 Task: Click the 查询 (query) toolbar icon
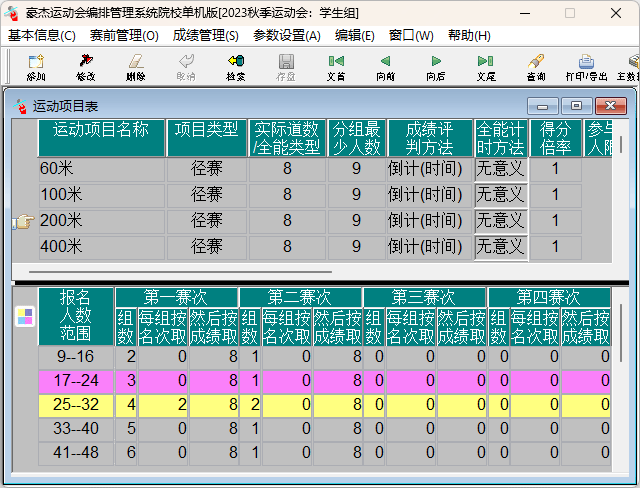click(536, 67)
